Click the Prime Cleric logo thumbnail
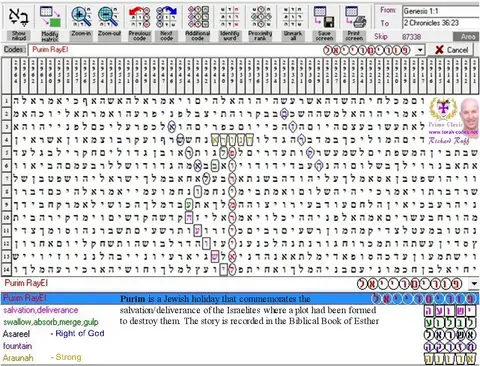The image size is (480, 366). pyautogui.click(x=453, y=121)
